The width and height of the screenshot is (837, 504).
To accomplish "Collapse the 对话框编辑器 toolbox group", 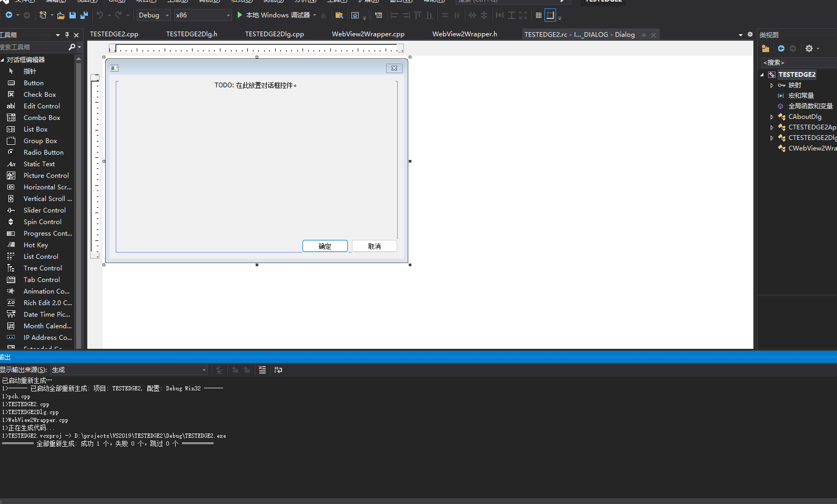I will [3, 60].
